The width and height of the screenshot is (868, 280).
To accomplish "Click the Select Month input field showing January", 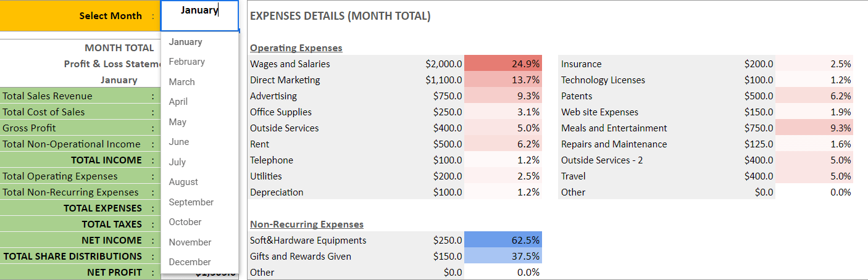I will pos(199,16).
